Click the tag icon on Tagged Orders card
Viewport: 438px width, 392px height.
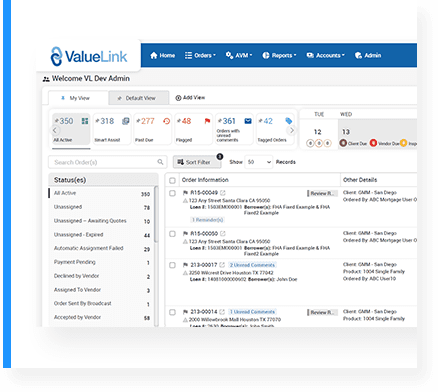click(x=289, y=121)
